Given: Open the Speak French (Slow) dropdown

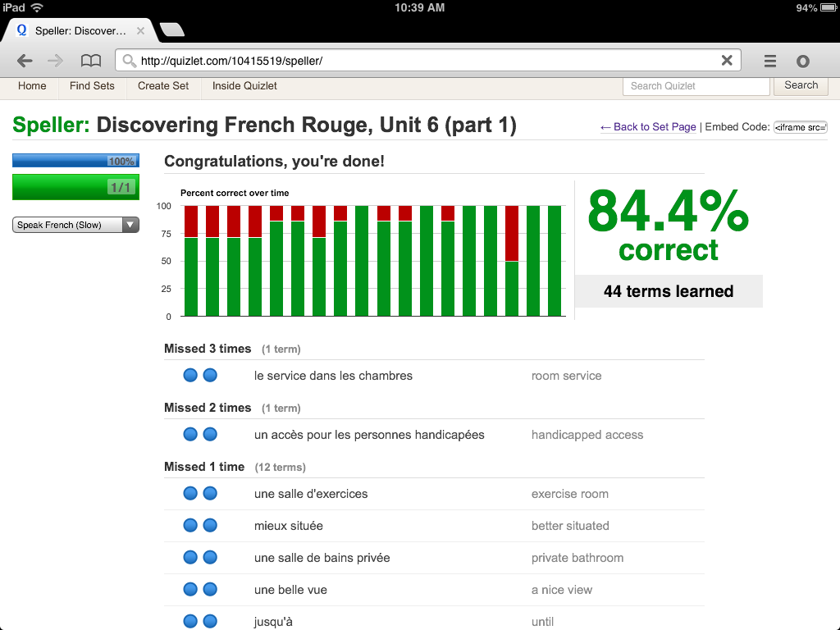Looking at the screenshot, I should click(x=75, y=223).
